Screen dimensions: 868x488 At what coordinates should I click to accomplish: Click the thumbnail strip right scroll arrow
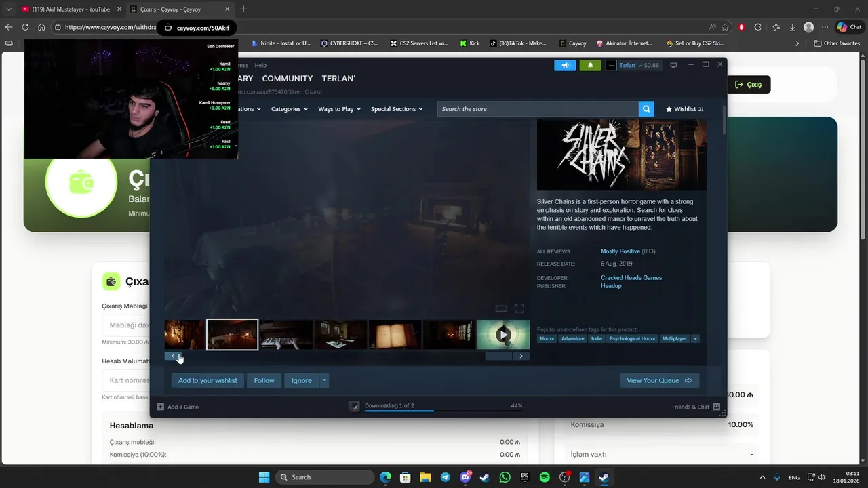(521, 356)
